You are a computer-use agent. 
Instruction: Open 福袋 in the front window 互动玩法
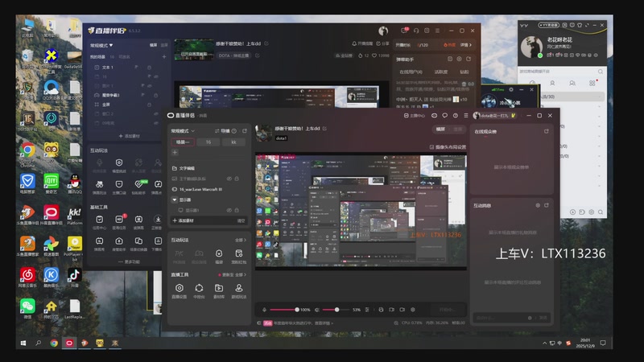click(x=219, y=256)
